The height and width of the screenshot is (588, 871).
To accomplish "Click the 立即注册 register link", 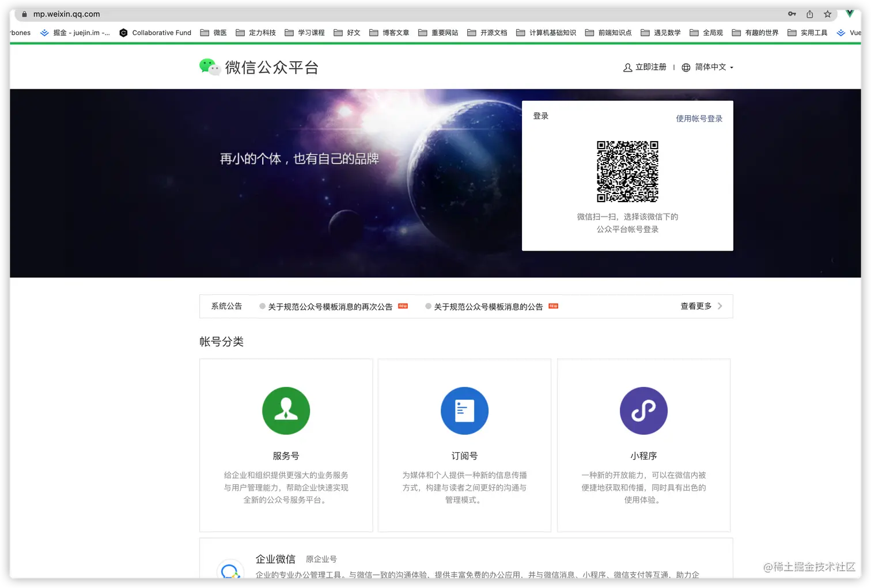I will [x=650, y=67].
